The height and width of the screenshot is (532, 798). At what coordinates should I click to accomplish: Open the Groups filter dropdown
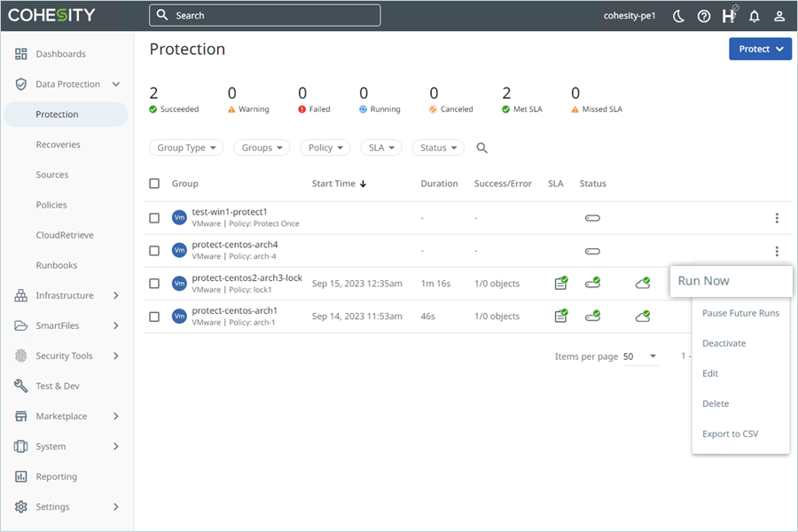coord(262,148)
